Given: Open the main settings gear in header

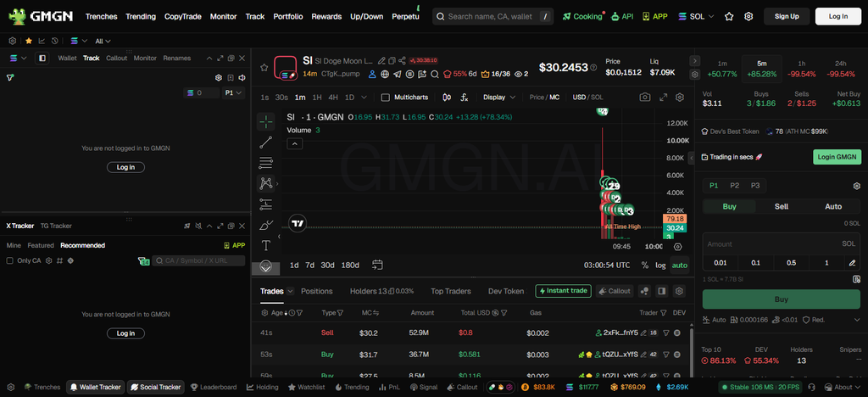Looking at the screenshot, I should (748, 17).
